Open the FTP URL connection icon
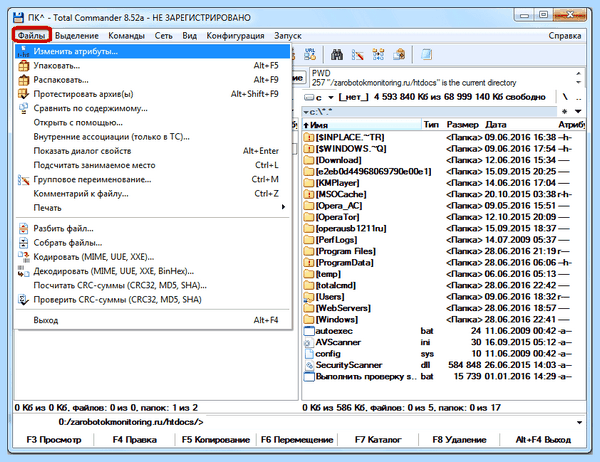 310,55
